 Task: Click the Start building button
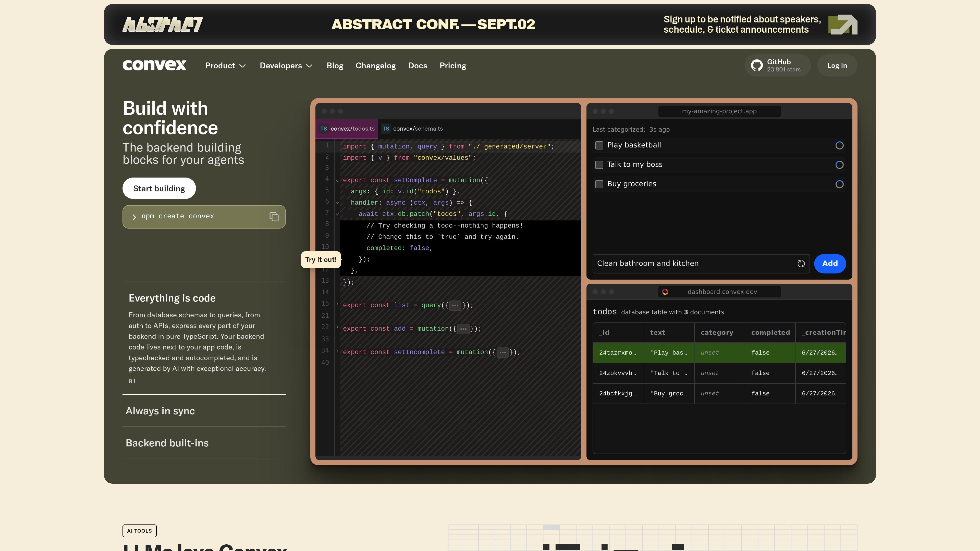click(x=159, y=189)
